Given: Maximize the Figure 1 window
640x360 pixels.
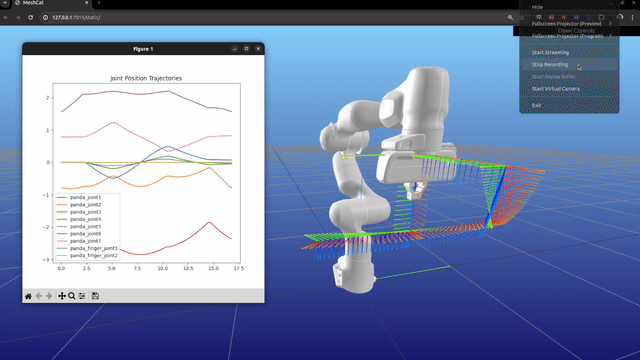Looking at the screenshot, I should click(247, 49).
